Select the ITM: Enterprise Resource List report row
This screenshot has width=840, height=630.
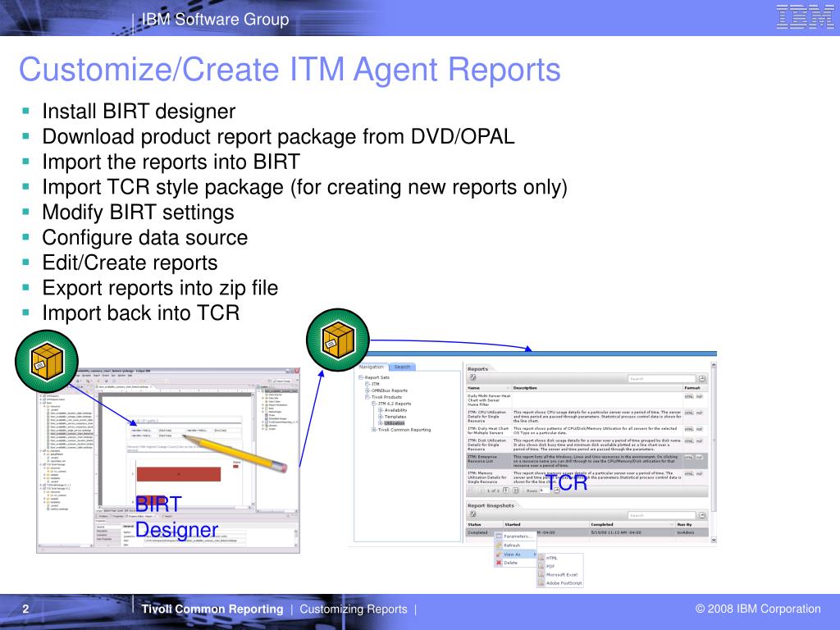tap(587, 461)
